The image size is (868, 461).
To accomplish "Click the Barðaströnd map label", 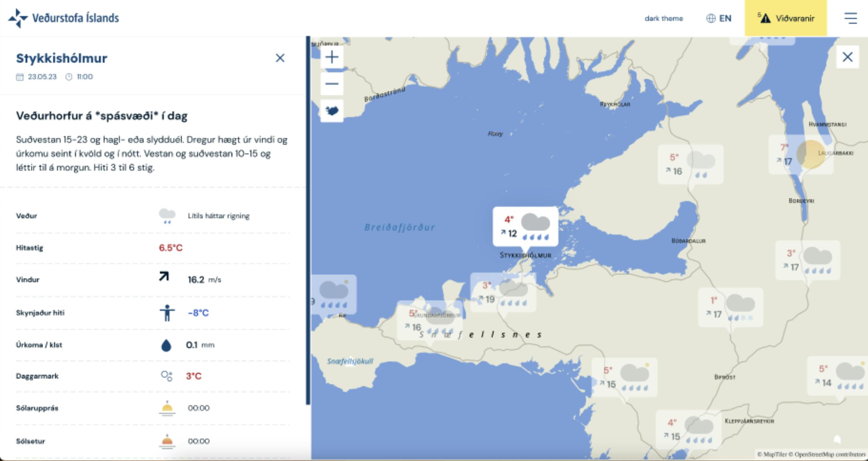I will pyautogui.click(x=384, y=94).
